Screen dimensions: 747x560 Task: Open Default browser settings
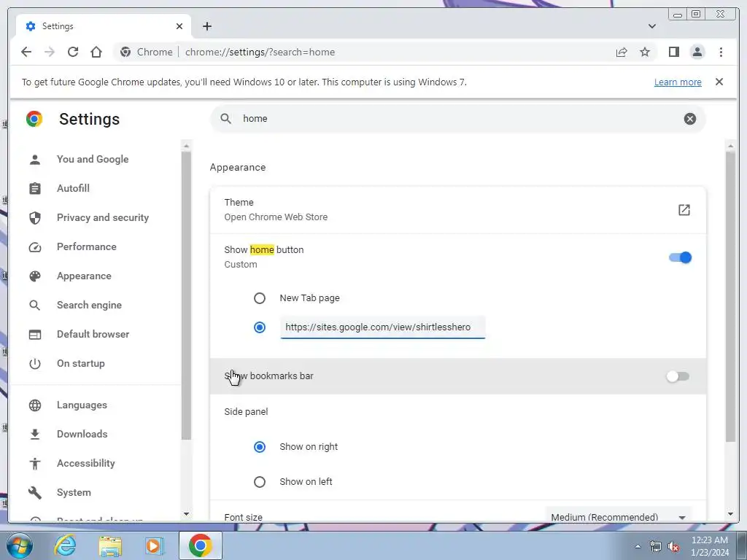[93, 334]
